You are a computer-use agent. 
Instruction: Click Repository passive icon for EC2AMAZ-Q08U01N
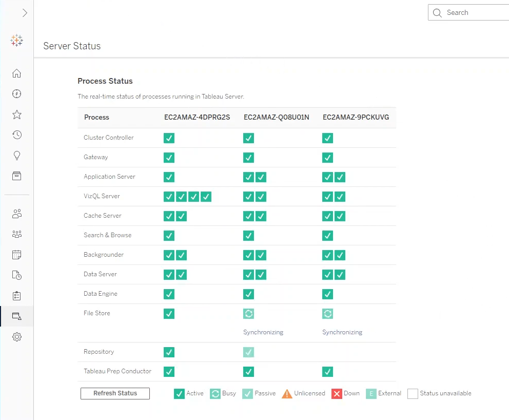(x=248, y=352)
